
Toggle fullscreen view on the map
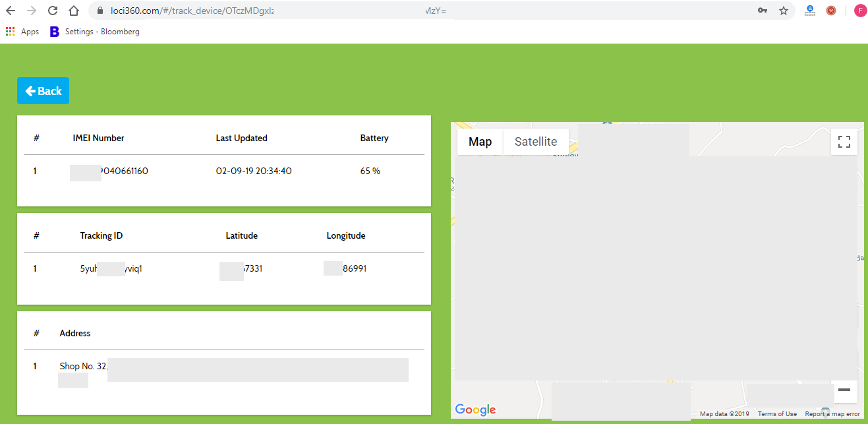[844, 141]
